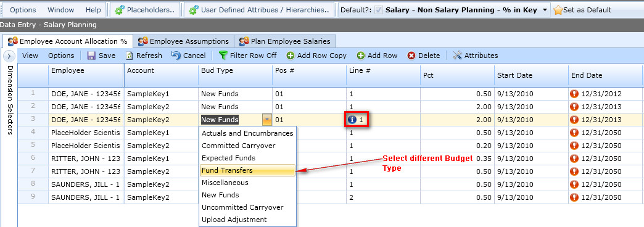
Task: Open User Defined Attributes / Hierarchies
Action: coord(258,10)
